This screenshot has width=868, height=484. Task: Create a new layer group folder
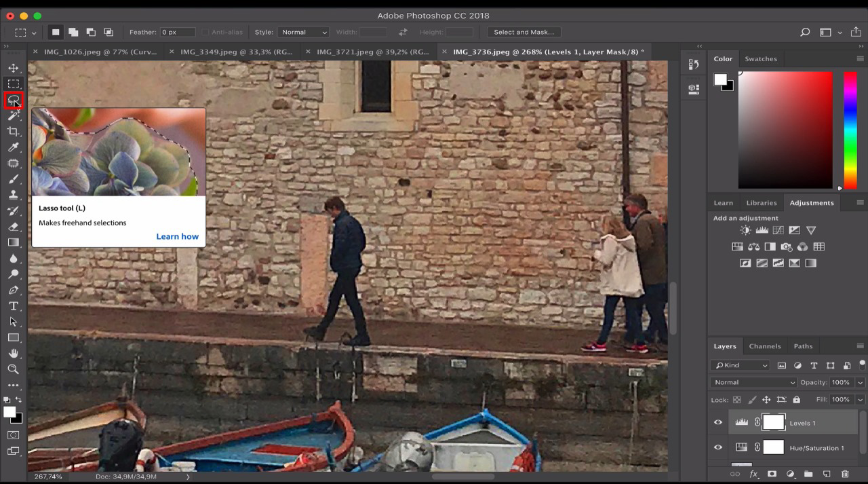[x=808, y=474]
